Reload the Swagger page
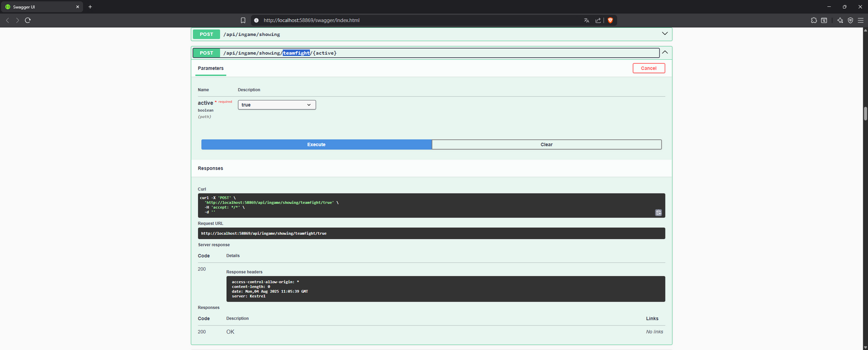This screenshot has width=868, height=350. [x=28, y=20]
